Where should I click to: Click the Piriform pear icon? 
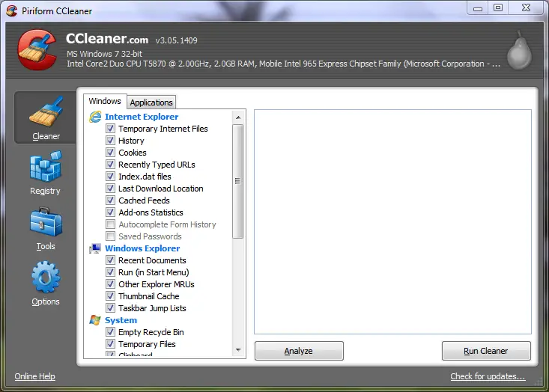(520, 50)
